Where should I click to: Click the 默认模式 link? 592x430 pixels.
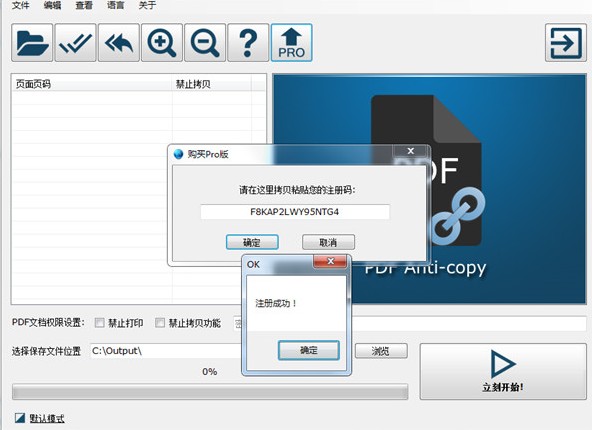[47, 418]
